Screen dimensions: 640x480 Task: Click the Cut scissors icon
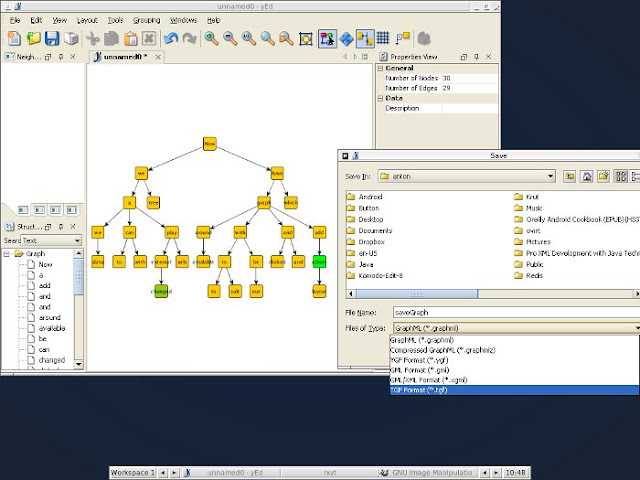[x=93, y=39]
